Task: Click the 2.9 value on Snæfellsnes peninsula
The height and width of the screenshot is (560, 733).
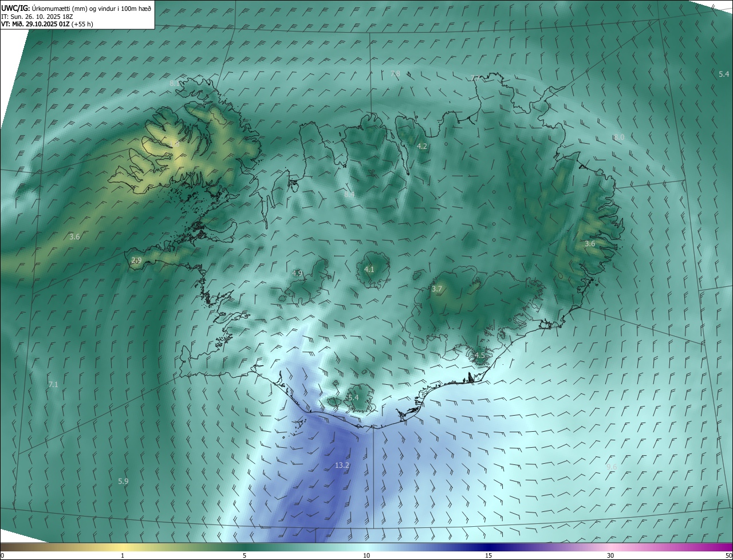Action: [x=136, y=261]
